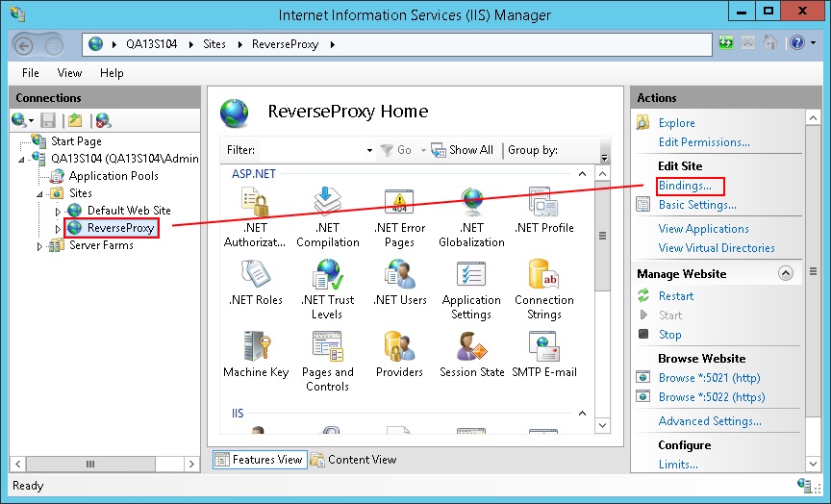Open the View menu
The image size is (831, 504).
coord(69,72)
